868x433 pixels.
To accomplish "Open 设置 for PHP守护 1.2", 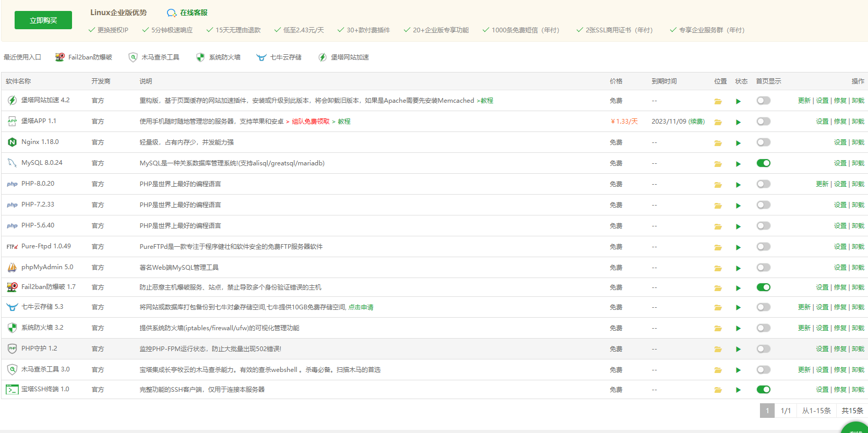I will pyautogui.click(x=822, y=349).
